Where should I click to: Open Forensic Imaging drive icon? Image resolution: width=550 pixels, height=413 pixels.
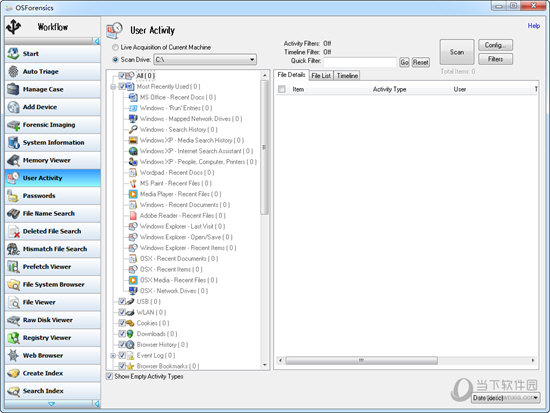point(13,125)
